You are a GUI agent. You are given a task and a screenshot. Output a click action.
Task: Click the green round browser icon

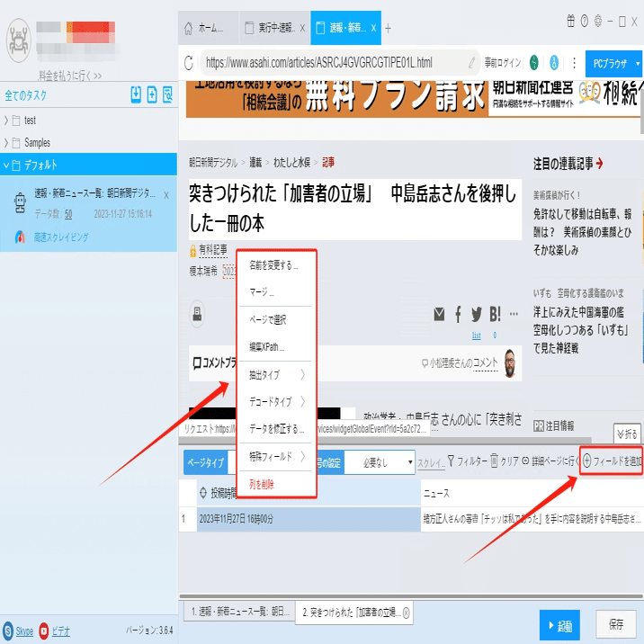pyautogui.click(x=533, y=62)
